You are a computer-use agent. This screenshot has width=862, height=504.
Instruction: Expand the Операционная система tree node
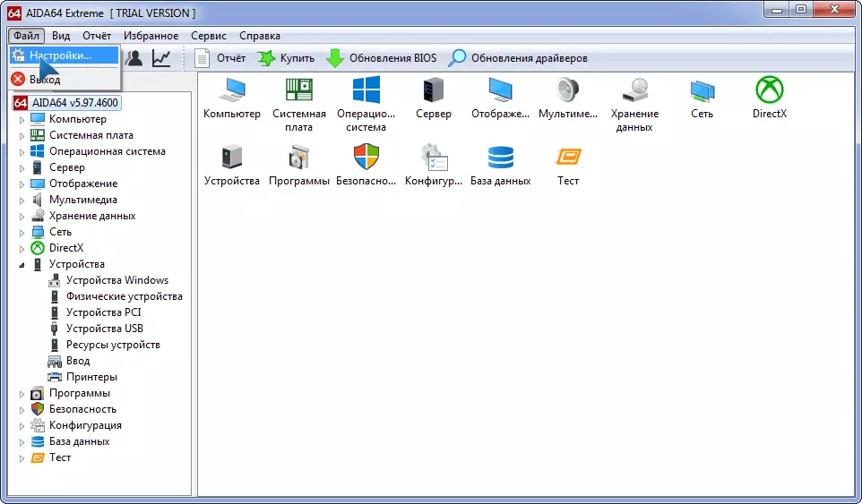[22, 151]
